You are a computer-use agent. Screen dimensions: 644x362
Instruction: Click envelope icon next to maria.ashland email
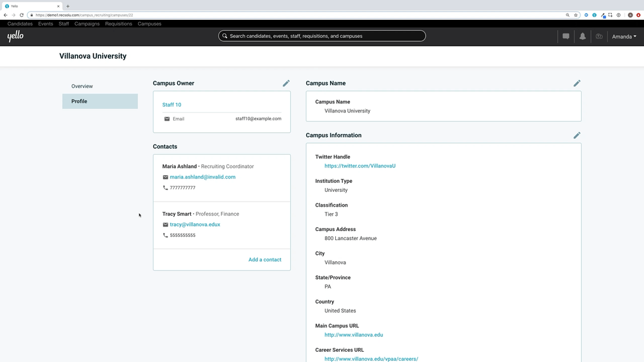click(x=166, y=177)
